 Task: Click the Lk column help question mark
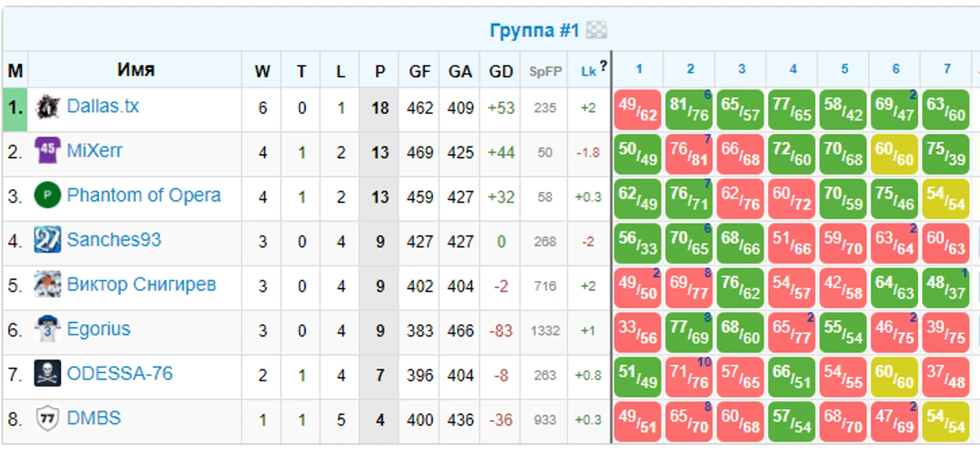pyautogui.click(x=603, y=66)
